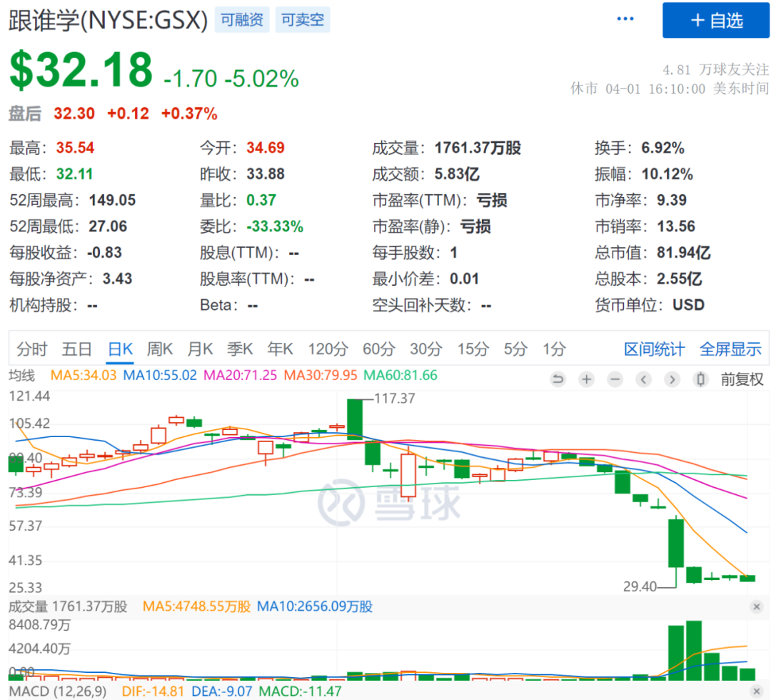Viewport: 771px width, 700px height.
Task: Open the three-dot more options menu
Action: point(625,19)
